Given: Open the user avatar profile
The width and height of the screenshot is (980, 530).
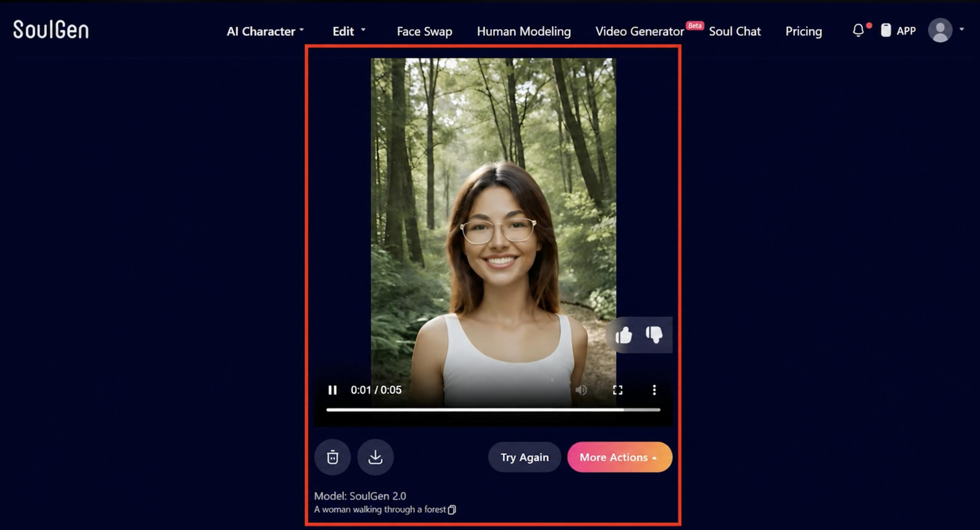Looking at the screenshot, I should click(940, 30).
